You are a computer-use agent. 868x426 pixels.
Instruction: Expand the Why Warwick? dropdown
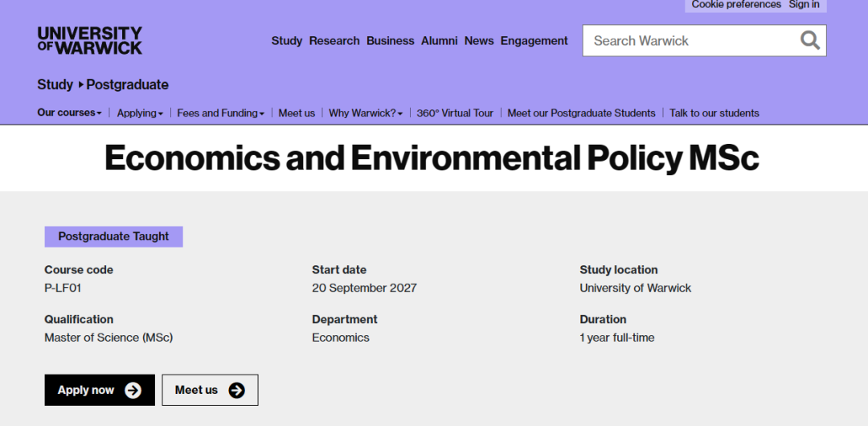point(366,113)
